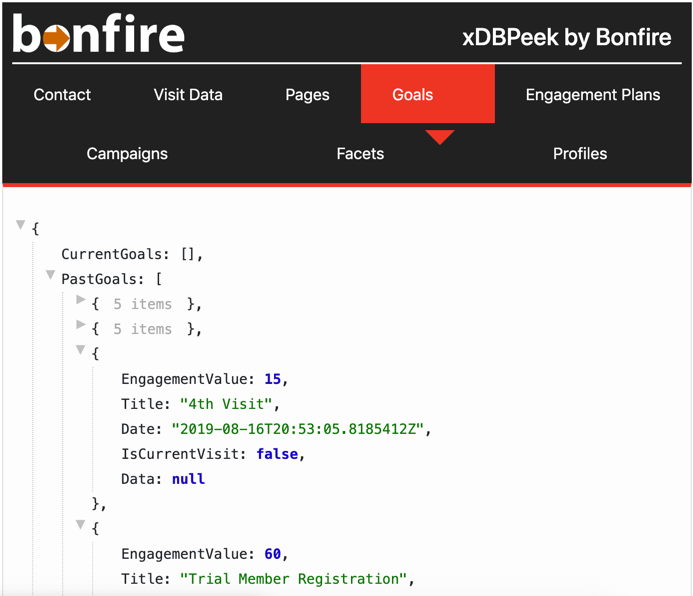Select the Goals tab
The width and height of the screenshot is (693, 596).
(x=427, y=94)
